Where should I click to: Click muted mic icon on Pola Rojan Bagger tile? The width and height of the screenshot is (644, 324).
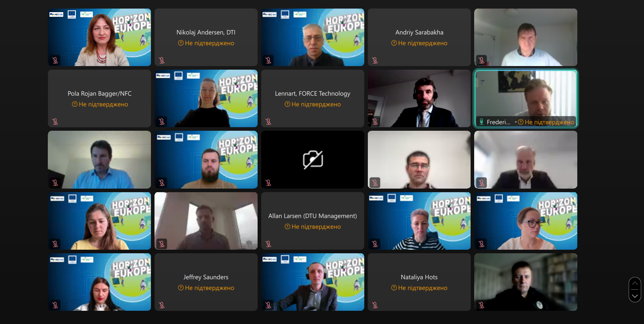click(55, 121)
